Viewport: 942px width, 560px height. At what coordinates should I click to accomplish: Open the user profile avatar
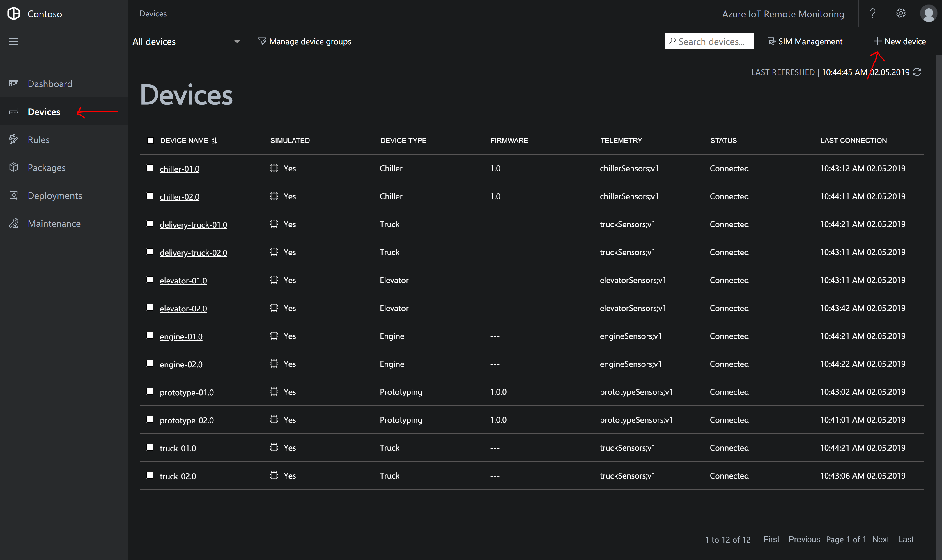pyautogui.click(x=928, y=14)
